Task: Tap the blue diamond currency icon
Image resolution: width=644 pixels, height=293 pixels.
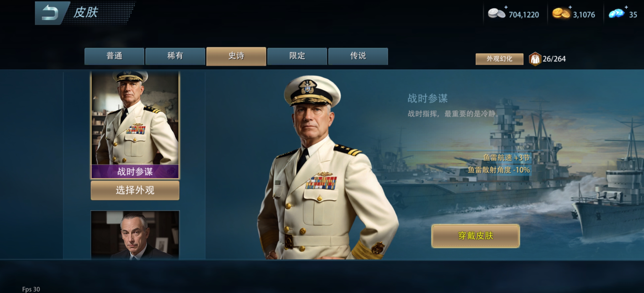Action: pos(616,13)
